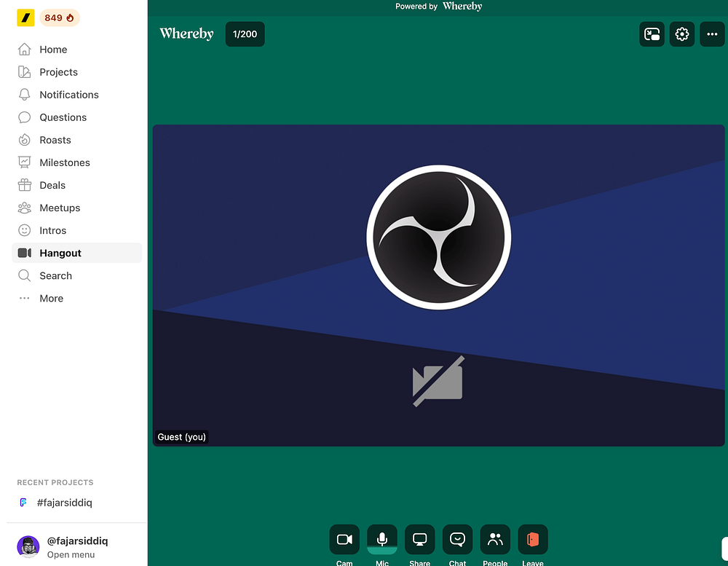Expand the More sidebar menu
The width and height of the screenshot is (728, 566).
(x=76, y=299)
